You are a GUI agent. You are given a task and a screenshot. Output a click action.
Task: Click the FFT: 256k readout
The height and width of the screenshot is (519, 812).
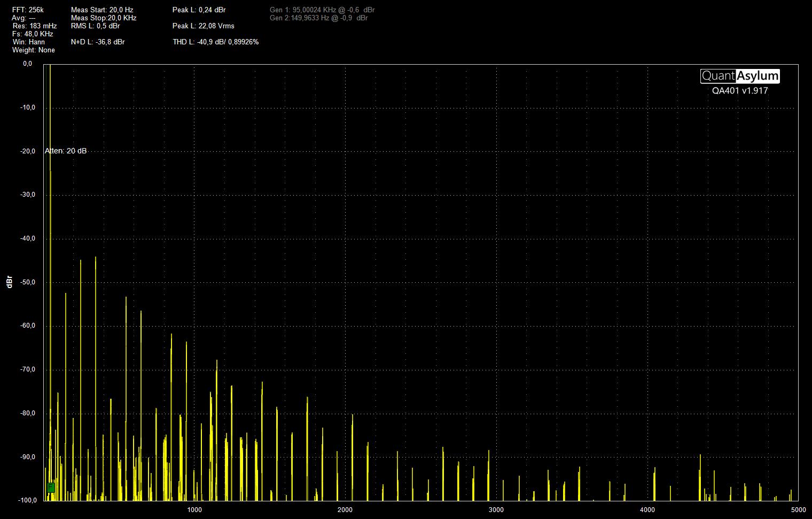(x=28, y=10)
